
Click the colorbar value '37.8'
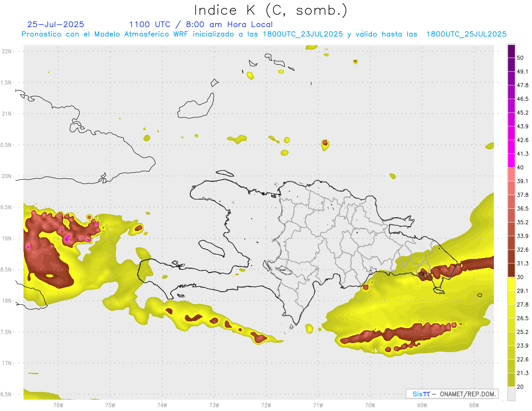pos(523,195)
